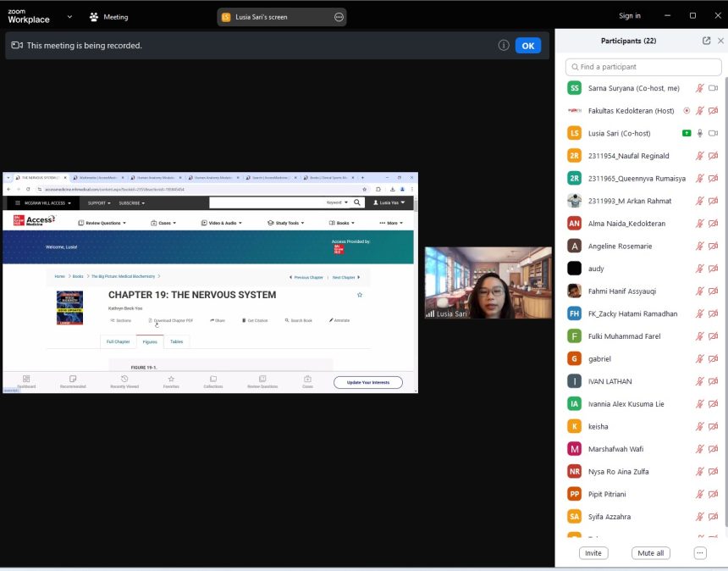Image resolution: width=728 pixels, height=571 pixels.
Task: Click the Update Your Interests button
Action: 368,382
